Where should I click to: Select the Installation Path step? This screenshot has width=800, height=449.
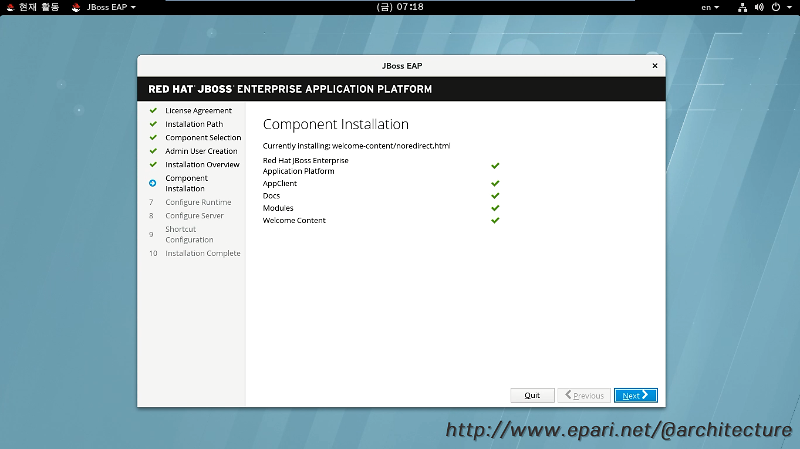point(194,124)
